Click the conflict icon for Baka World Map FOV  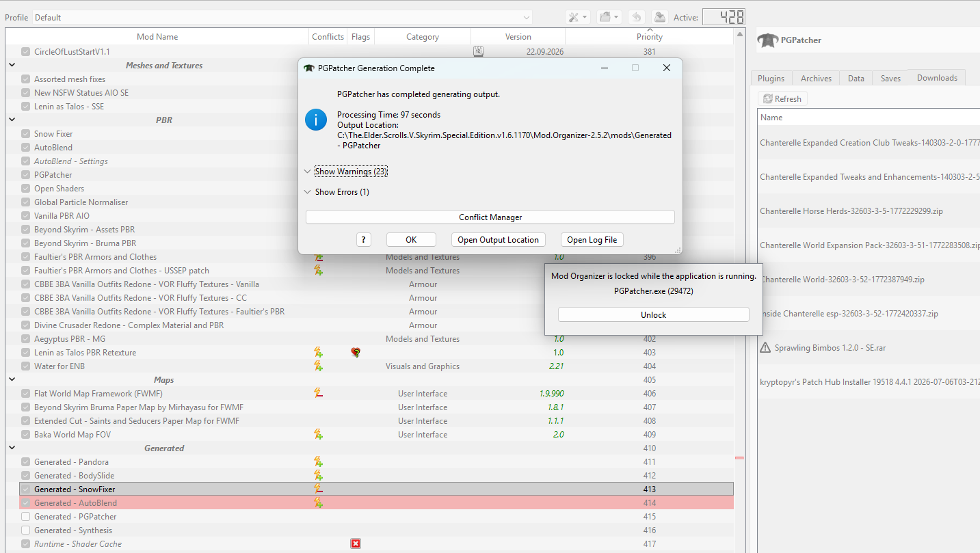point(318,435)
